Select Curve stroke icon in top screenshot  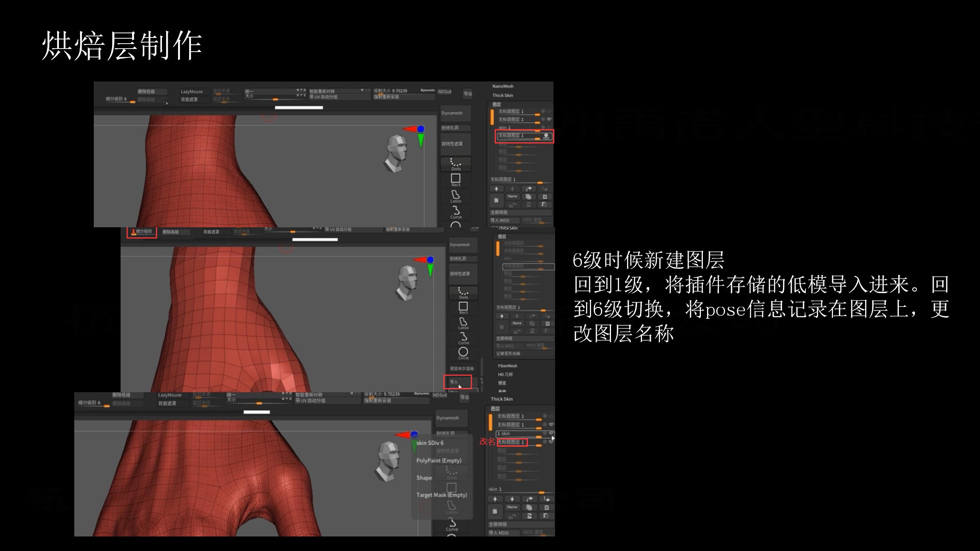tap(456, 212)
